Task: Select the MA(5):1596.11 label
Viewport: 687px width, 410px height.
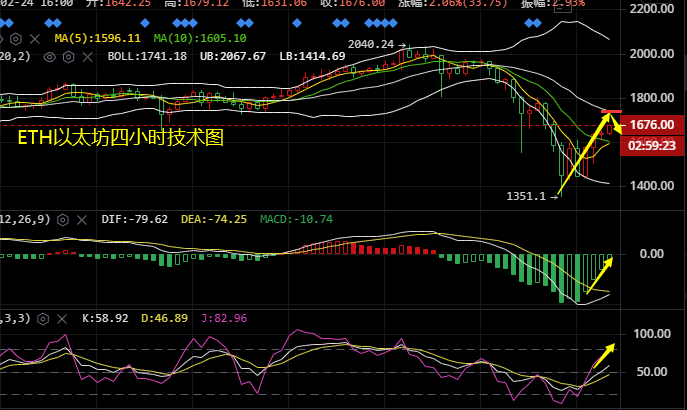Action: [97, 39]
